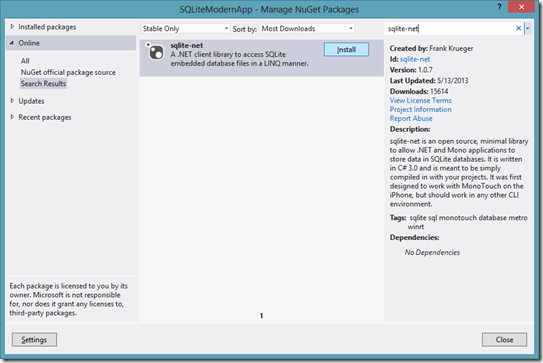Expand the Recent packages node
Image resolution: width=543 pixels, height=363 pixels.
12,117
